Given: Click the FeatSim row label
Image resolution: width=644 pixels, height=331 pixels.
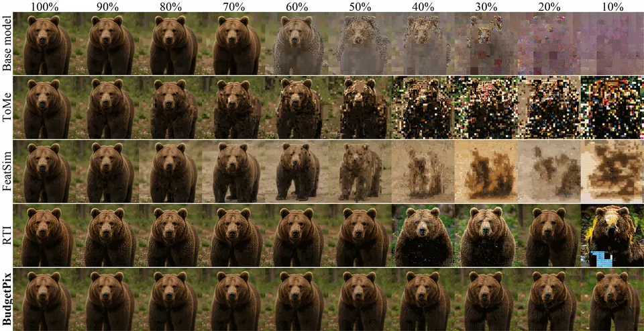Looking at the screenshot, I should coord(7,171).
